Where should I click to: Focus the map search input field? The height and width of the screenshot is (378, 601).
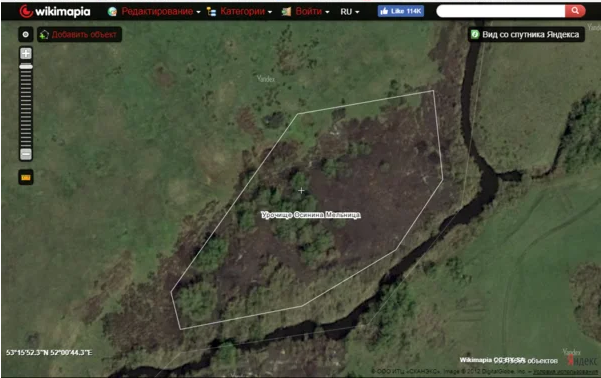[x=501, y=11]
